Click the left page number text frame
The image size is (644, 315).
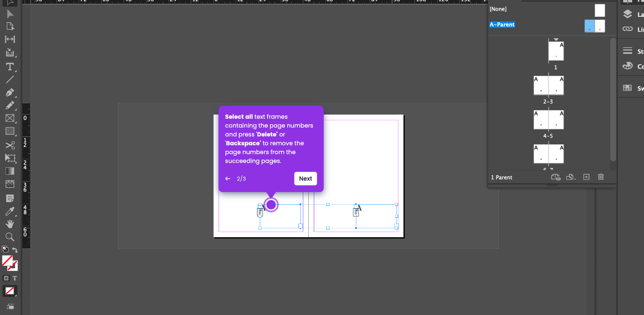pyautogui.click(x=280, y=216)
